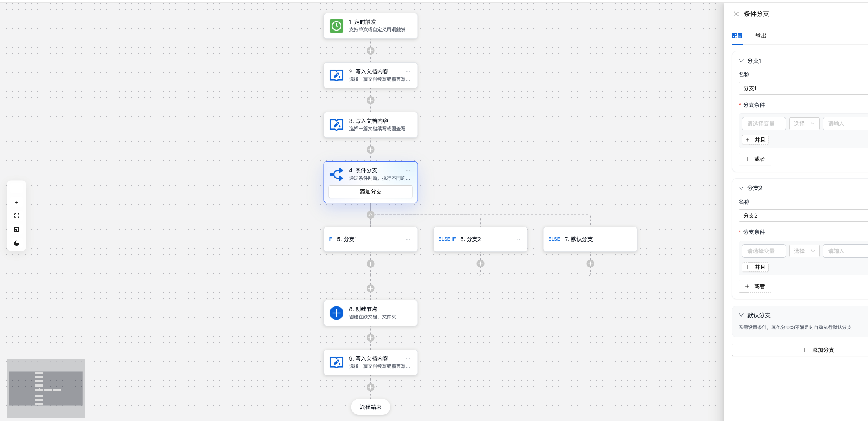Open operator dropdown in 分支1 condition
The width and height of the screenshot is (868, 421).
(x=804, y=124)
